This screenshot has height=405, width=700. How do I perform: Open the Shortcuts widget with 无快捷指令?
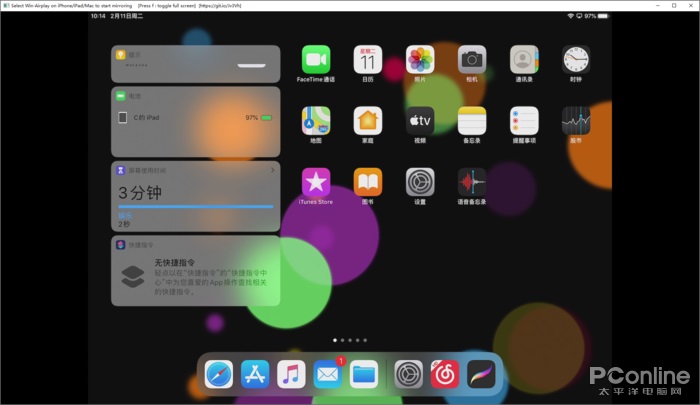pos(196,271)
